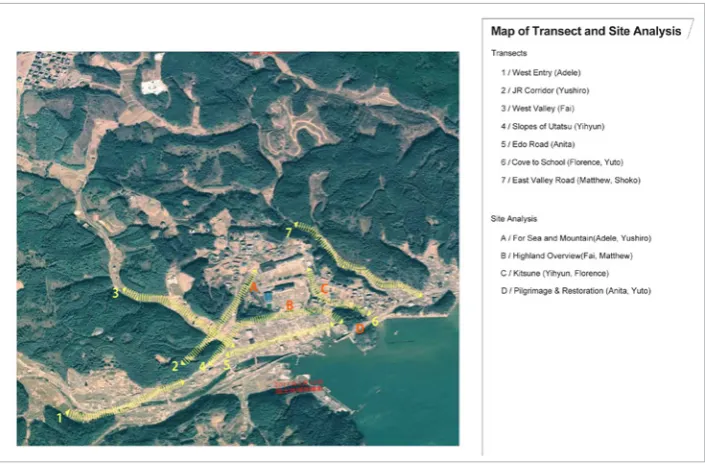Click orange site letter A on the map
Image resolution: width=705 pixels, height=464 pixels.
254,287
